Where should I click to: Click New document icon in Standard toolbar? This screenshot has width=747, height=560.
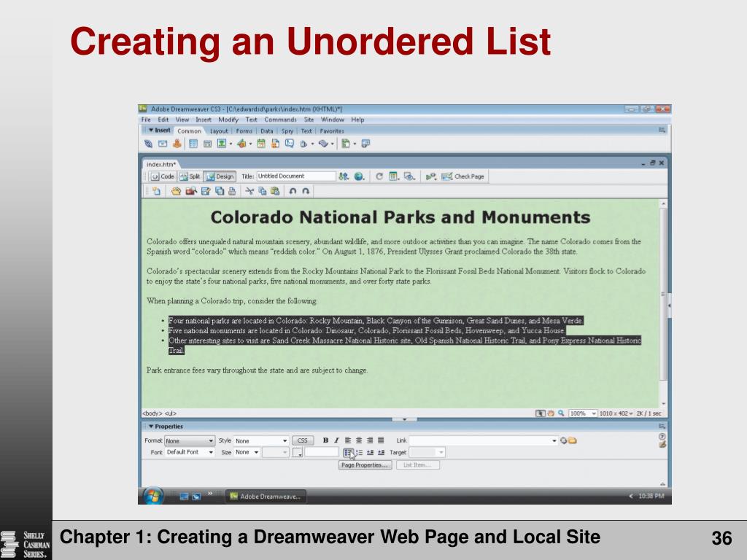point(156,192)
